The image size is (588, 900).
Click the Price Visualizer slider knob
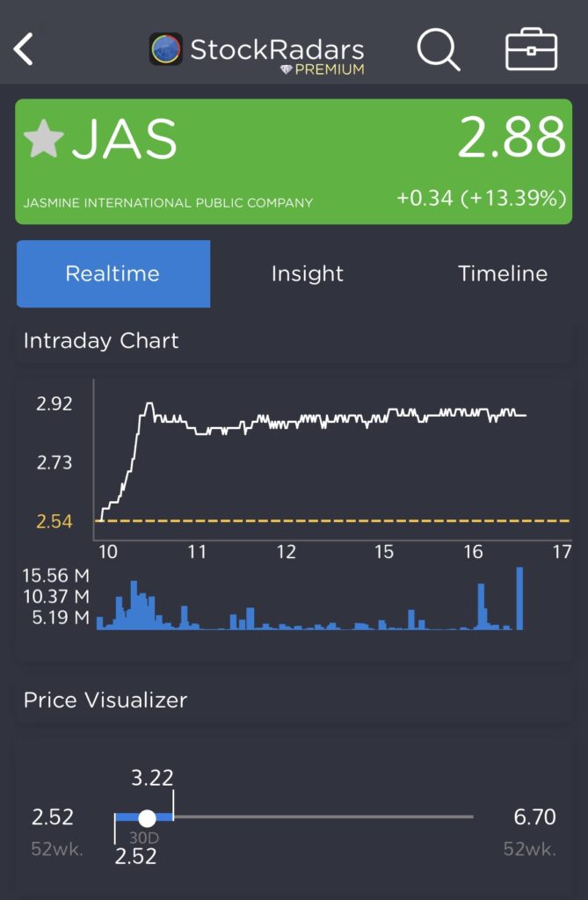(x=148, y=818)
